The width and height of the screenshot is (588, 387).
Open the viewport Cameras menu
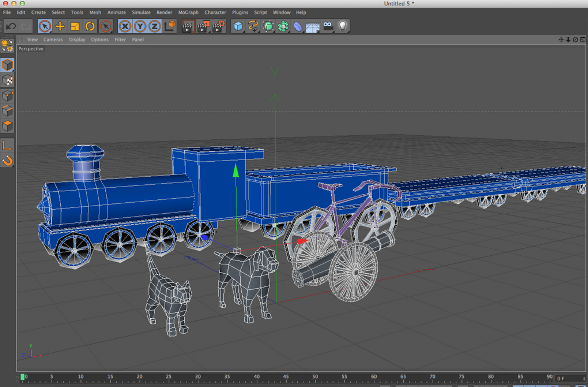pyautogui.click(x=53, y=39)
